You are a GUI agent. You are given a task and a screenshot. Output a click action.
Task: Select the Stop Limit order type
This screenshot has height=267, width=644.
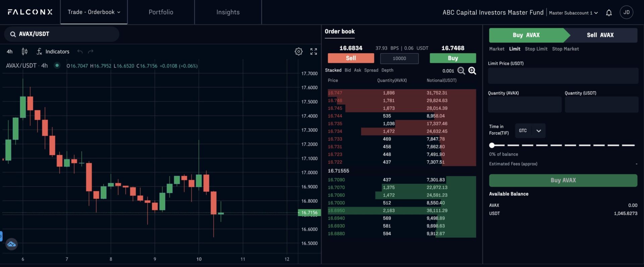536,49
